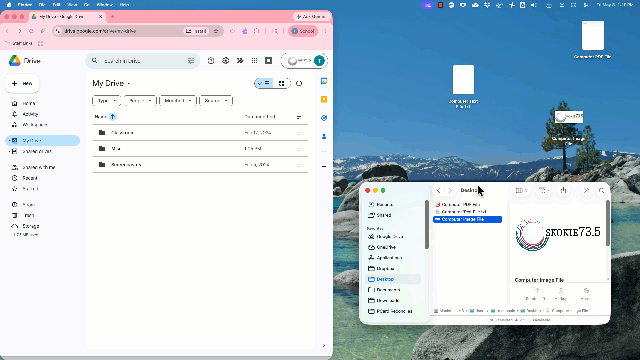This screenshot has height=360, width=640.
Task: Click the New button in Drive
Action: coord(22,83)
